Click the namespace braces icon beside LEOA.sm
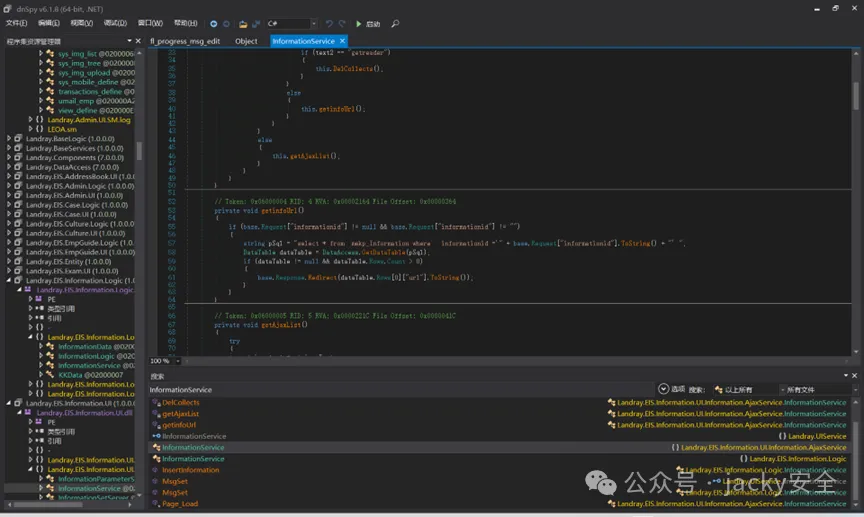The width and height of the screenshot is (864, 517). point(40,129)
